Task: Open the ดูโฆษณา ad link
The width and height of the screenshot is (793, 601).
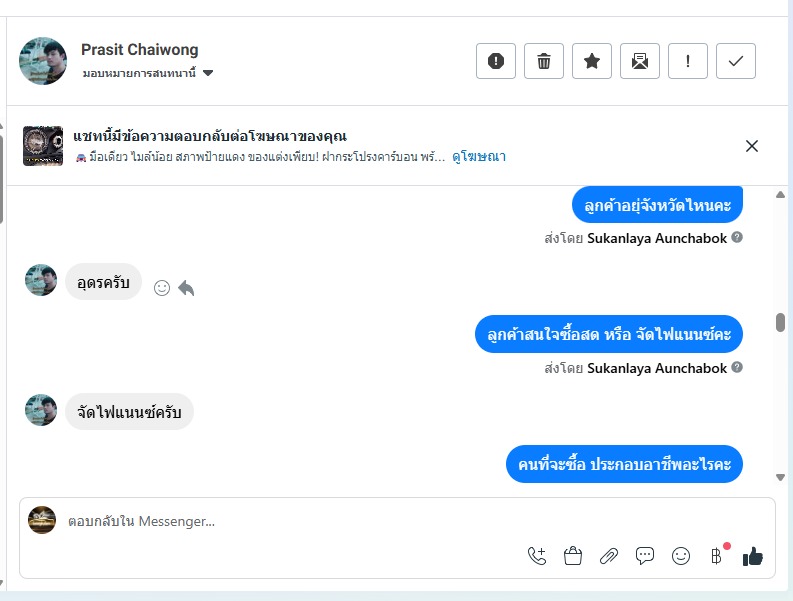Action: 479,157
